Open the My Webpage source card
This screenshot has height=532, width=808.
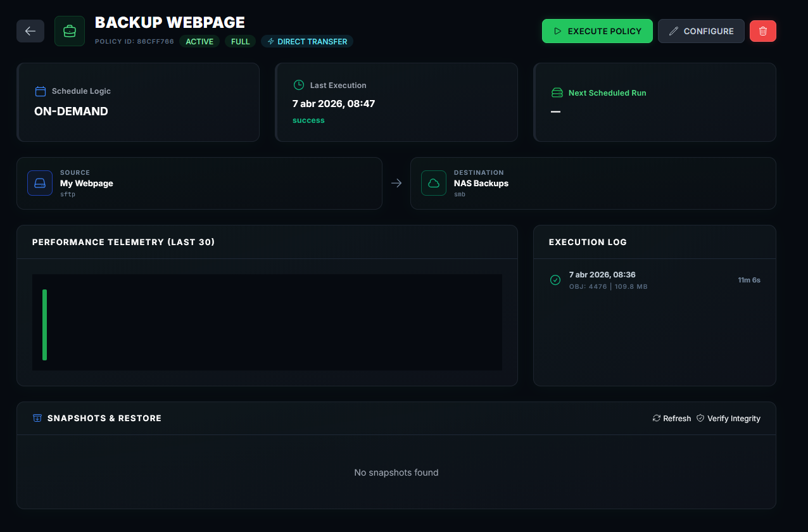[199, 183]
